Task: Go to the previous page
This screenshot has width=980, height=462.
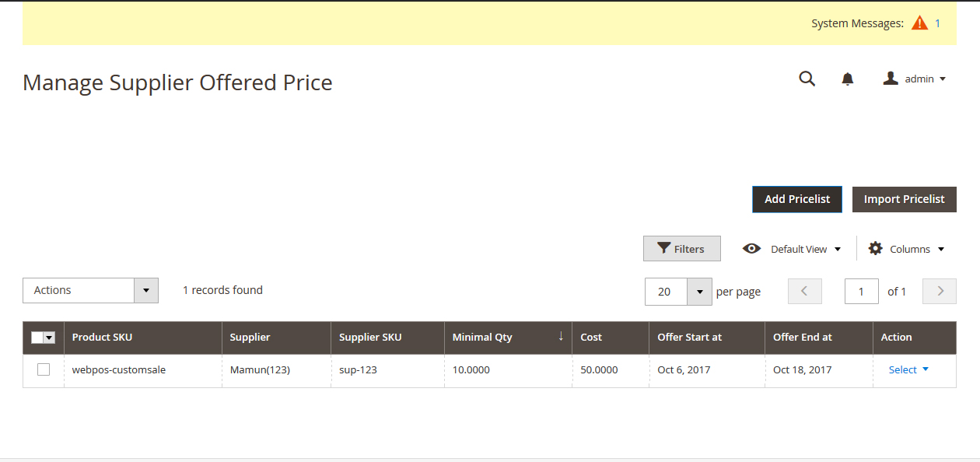Action: [805, 291]
